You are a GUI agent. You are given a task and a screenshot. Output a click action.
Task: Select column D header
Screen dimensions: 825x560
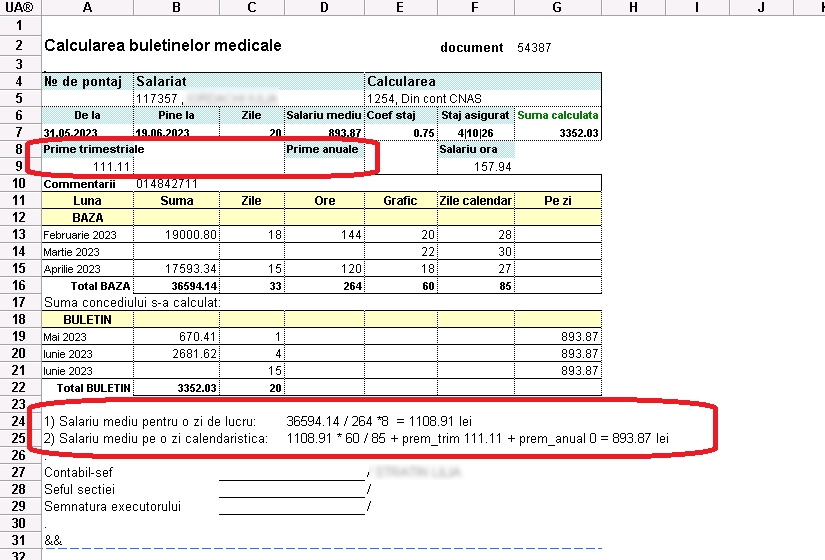coord(324,7)
